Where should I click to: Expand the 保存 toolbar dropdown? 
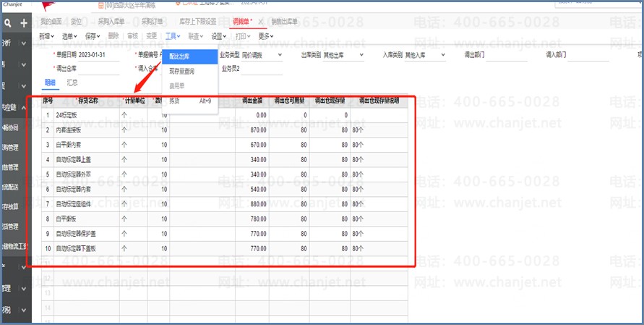(x=92, y=35)
